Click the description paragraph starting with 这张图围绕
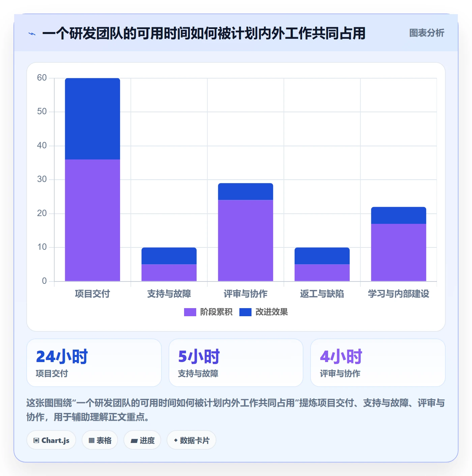 tap(235, 410)
